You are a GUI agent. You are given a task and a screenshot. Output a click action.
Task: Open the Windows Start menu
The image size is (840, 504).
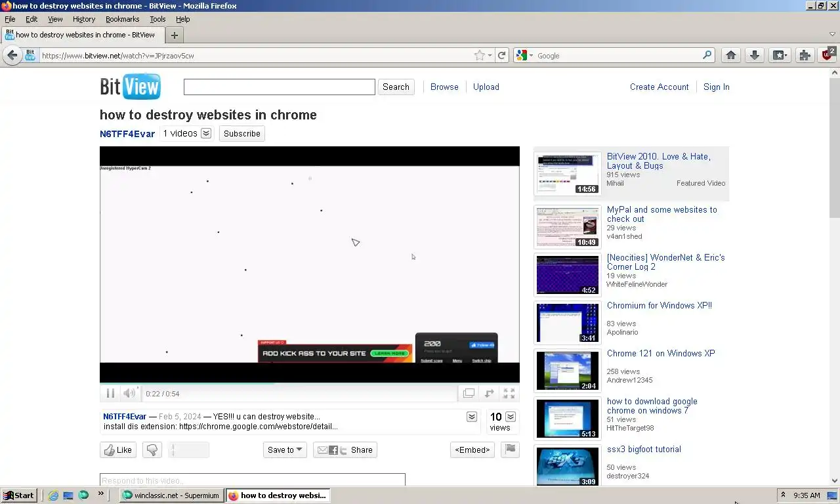point(18,495)
